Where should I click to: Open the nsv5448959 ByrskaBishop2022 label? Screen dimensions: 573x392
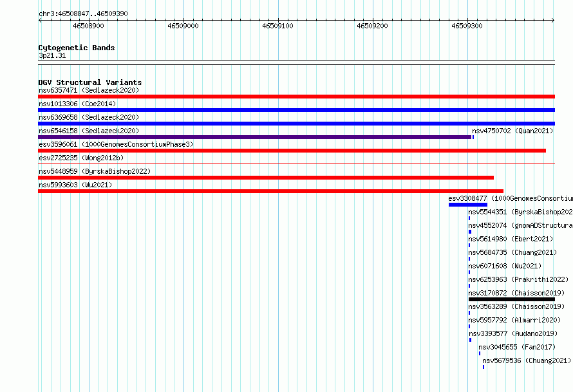(x=95, y=171)
